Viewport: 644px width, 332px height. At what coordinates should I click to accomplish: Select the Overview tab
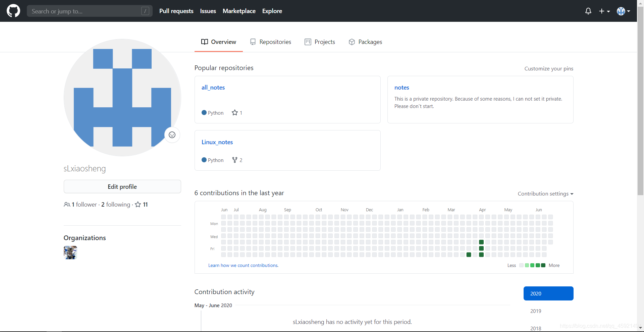click(219, 42)
